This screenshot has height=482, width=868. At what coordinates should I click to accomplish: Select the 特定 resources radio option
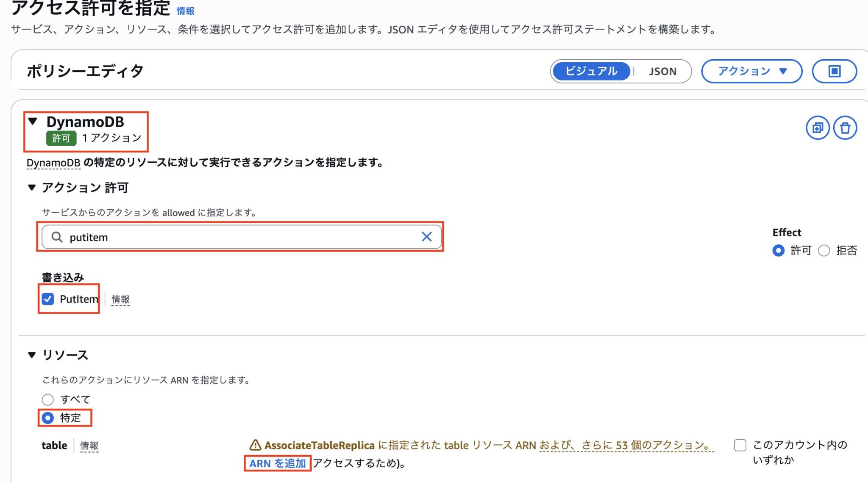(48, 418)
